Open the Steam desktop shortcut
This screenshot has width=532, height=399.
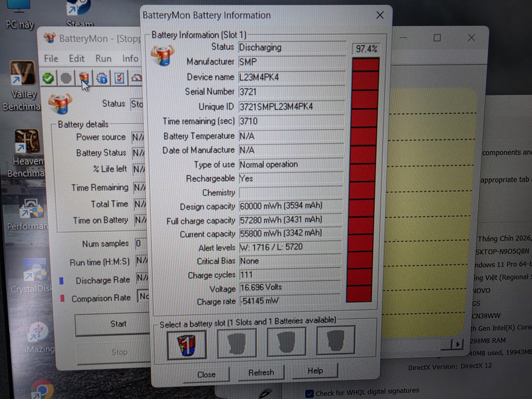[x=79, y=13]
